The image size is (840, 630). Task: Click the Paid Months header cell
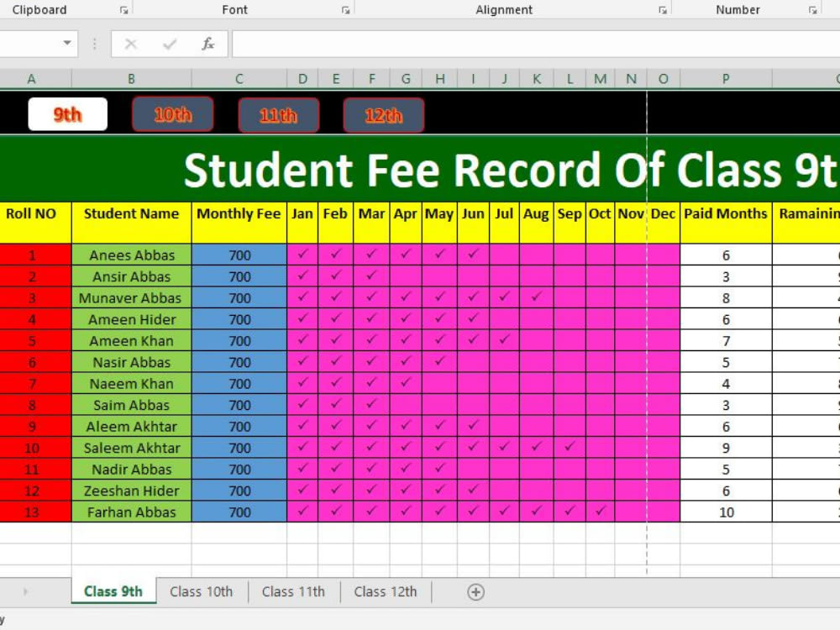pos(726,223)
